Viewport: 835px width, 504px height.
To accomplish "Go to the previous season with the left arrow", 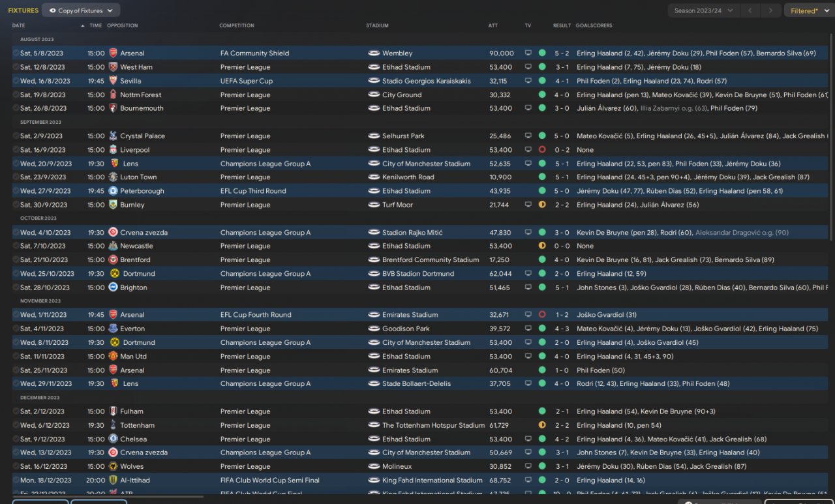I will 750,10.
